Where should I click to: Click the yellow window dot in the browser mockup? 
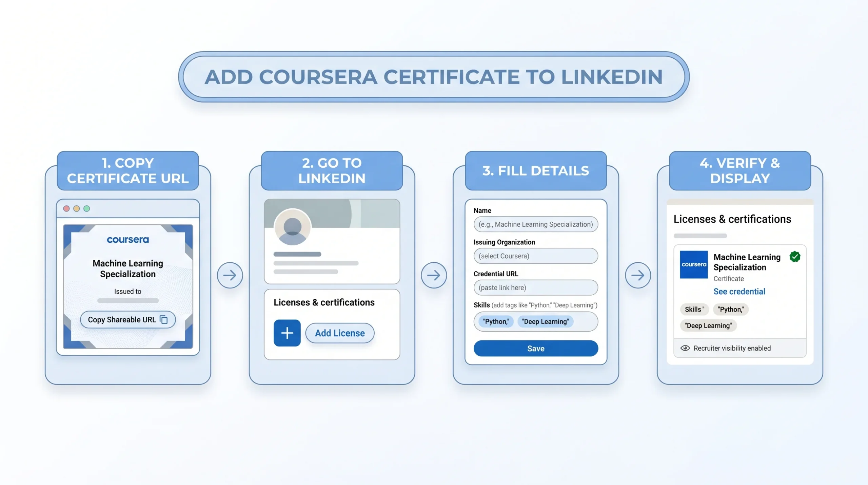pyautogui.click(x=77, y=208)
